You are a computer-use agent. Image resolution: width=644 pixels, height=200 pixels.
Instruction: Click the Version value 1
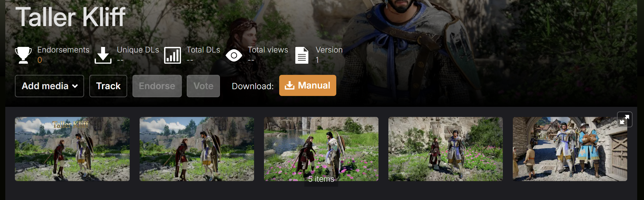[317, 60]
